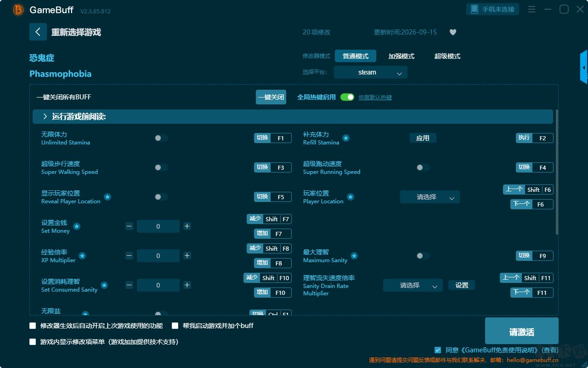Open the steam platform dropdown
588x368 pixels.
(371, 72)
